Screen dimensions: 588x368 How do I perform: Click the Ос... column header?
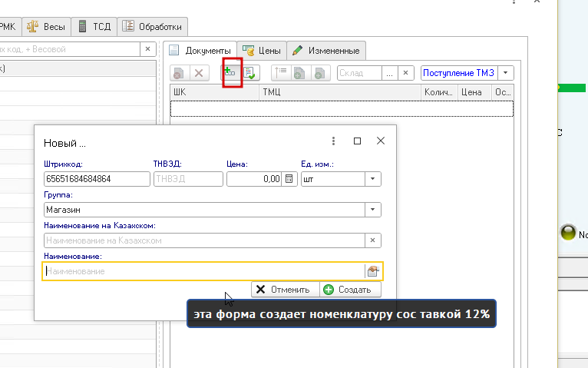(x=503, y=92)
